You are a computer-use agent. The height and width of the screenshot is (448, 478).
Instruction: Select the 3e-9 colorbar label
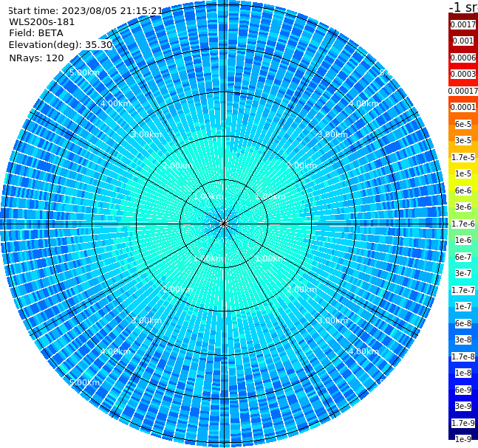point(463,406)
